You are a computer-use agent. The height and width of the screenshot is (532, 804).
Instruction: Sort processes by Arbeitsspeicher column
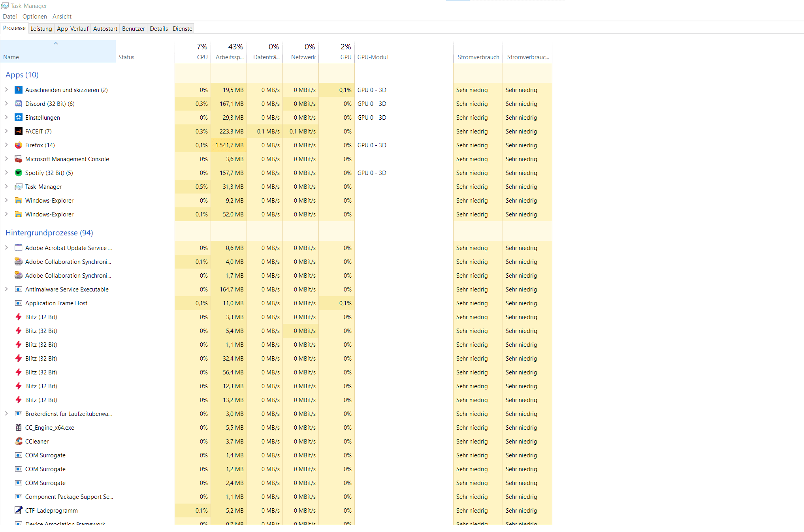(229, 52)
